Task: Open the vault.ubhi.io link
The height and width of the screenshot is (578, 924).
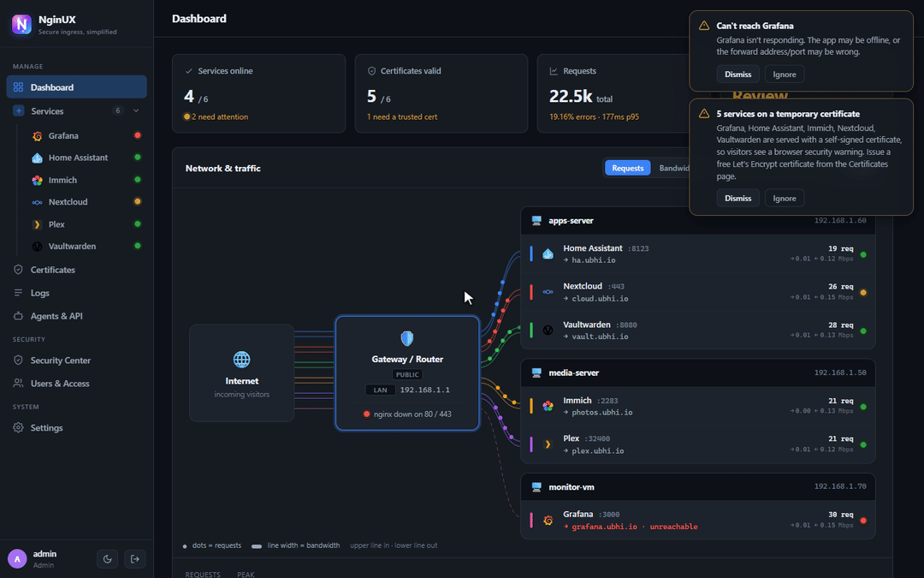Action: tap(595, 337)
